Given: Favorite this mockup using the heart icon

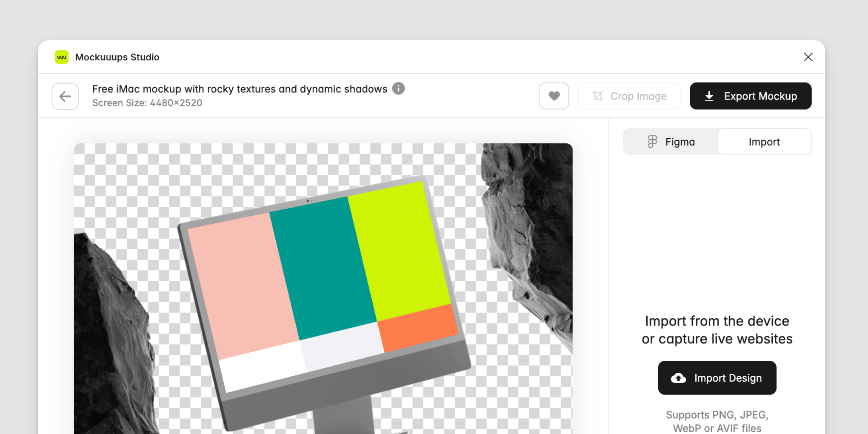Looking at the screenshot, I should coord(554,96).
